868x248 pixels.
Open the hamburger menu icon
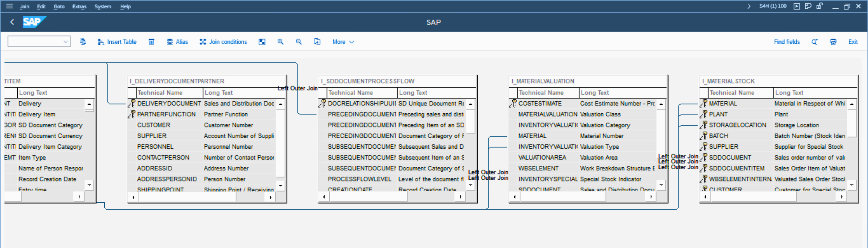pyautogui.click(x=9, y=6)
